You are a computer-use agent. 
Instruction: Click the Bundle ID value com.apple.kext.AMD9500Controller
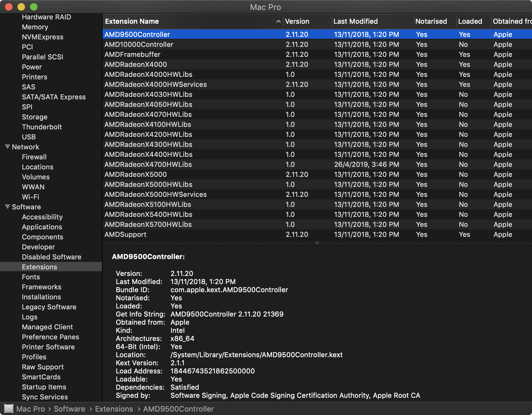[x=229, y=290]
